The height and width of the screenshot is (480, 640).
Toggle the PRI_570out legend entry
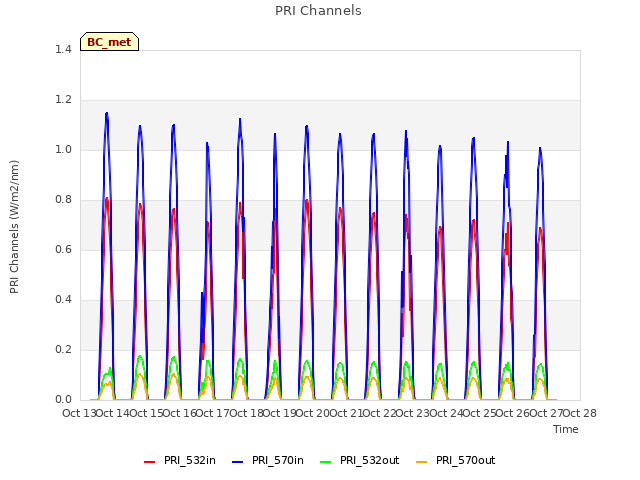click(x=456, y=460)
